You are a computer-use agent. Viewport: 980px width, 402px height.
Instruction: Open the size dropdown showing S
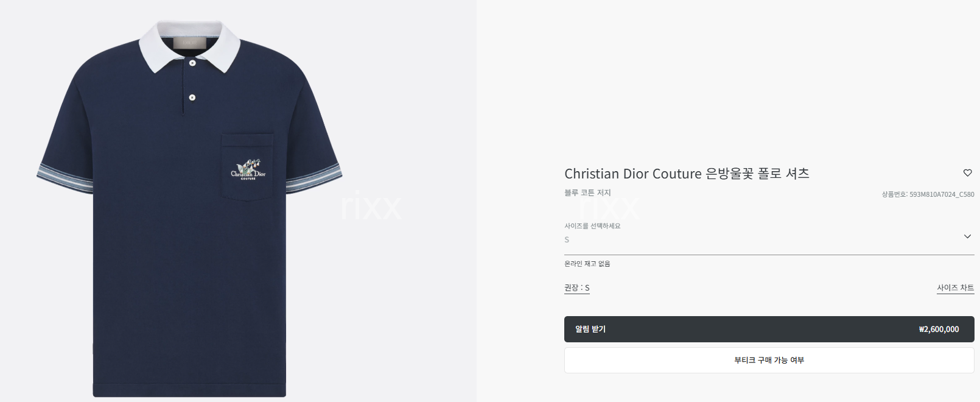769,239
